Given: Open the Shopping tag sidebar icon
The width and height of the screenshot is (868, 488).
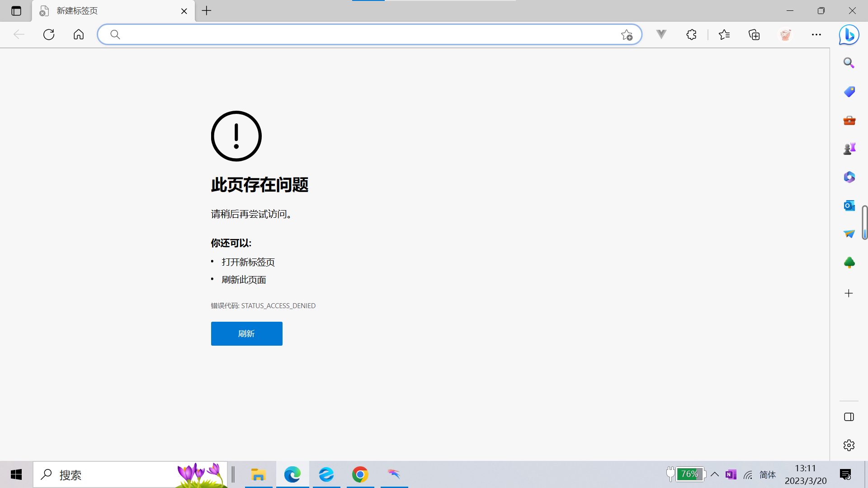Looking at the screenshot, I should pos(849,92).
